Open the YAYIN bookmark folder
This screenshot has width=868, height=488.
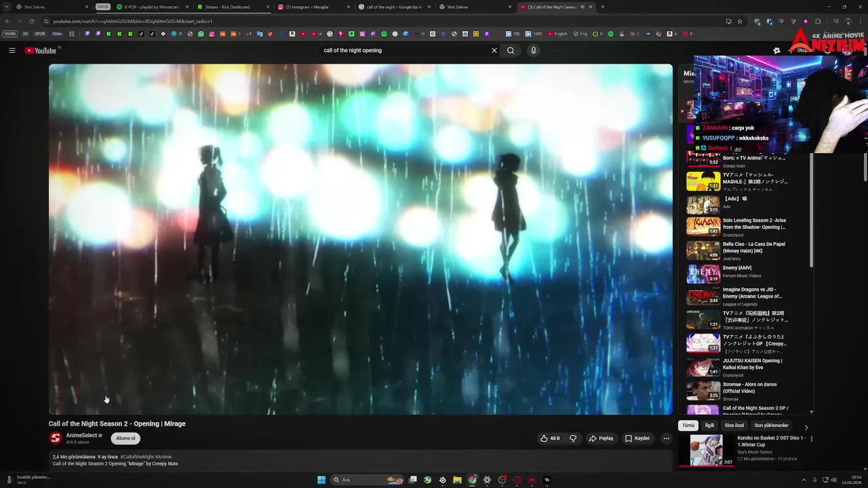point(9,33)
